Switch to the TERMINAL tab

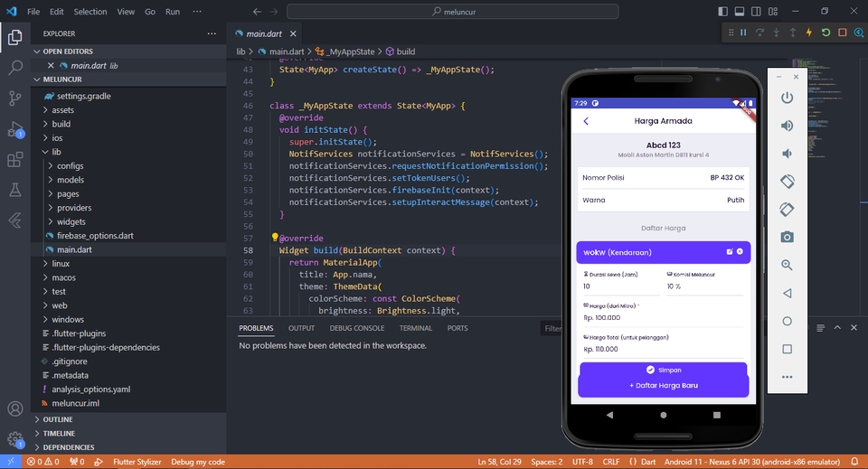(416, 328)
